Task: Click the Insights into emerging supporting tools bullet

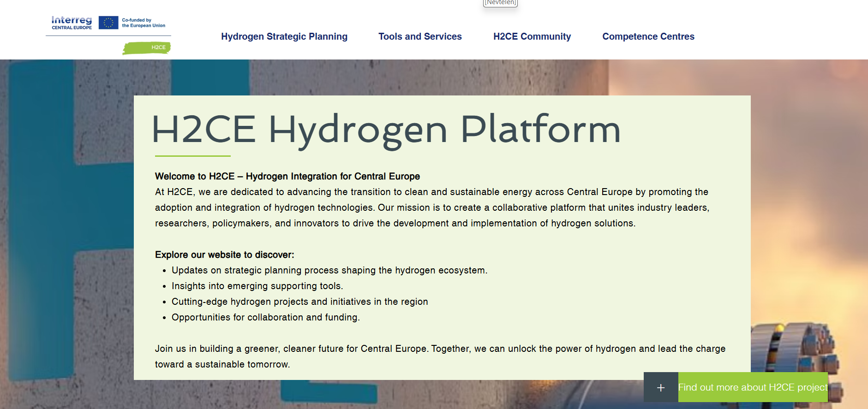Action: coord(257,286)
